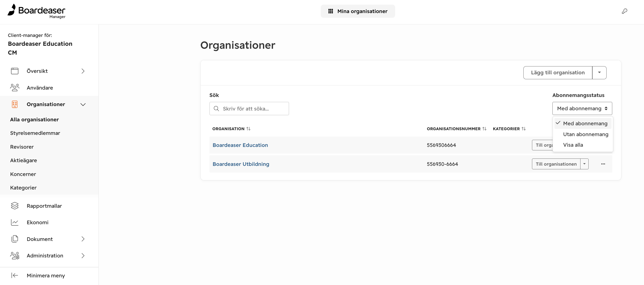Go to Koncerner in sidebar
The height and width of the screenshot is (285, 644).
coord(23,174)
